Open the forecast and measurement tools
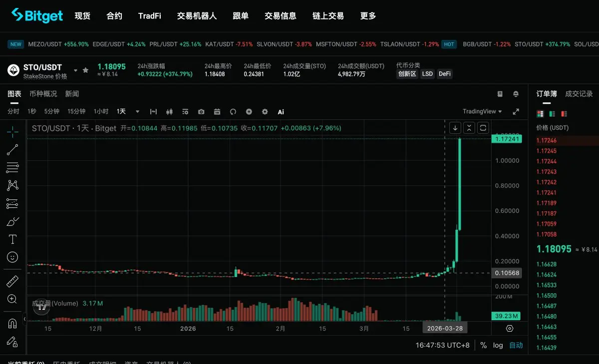The image size is (599, 364). click(x=12, y=203)
